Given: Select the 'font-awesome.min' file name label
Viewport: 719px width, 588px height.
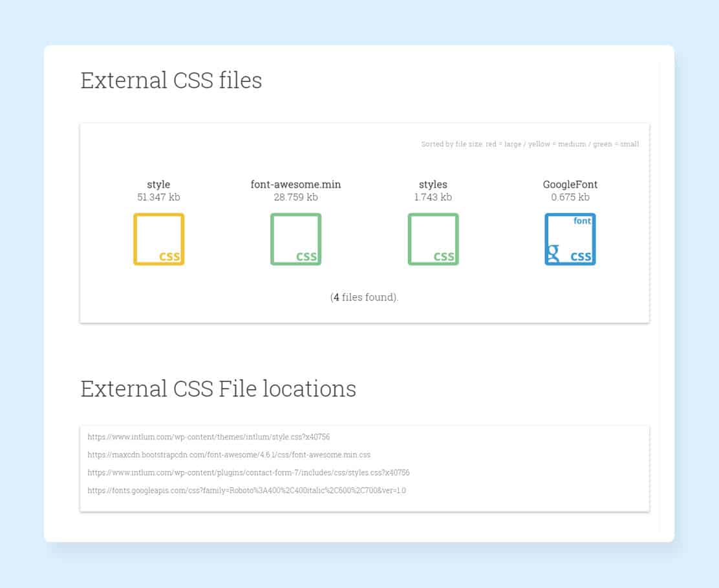Looking at the screenshot, I should (295, 185).
